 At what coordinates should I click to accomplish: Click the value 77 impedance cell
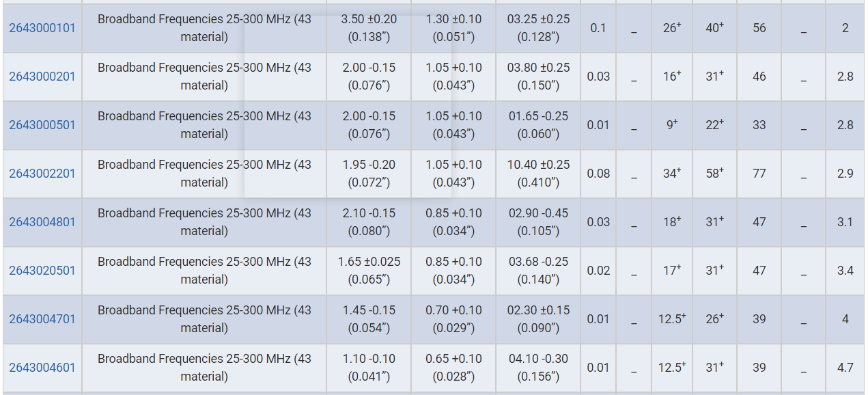pyautogui.click(x=759, y=174)
